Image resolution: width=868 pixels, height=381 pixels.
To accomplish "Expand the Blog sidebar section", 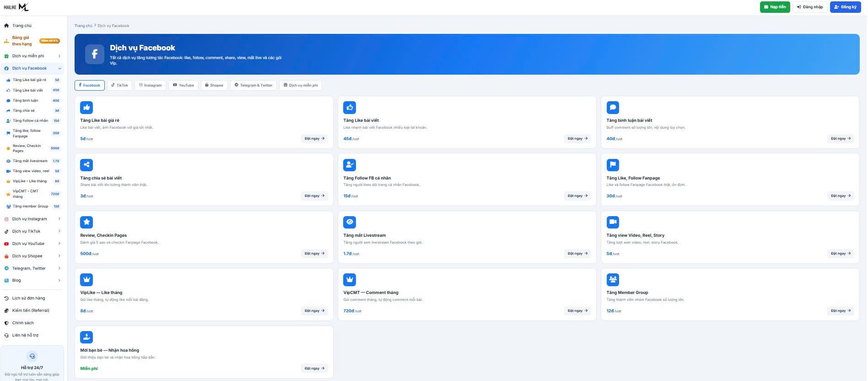I will 32,280.
